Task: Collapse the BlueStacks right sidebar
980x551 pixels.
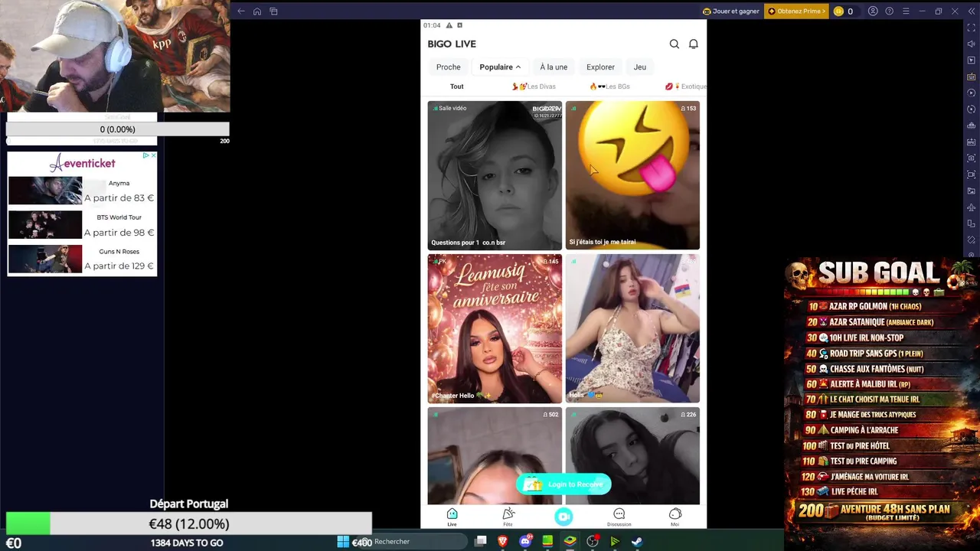Action: coord(971,11)
